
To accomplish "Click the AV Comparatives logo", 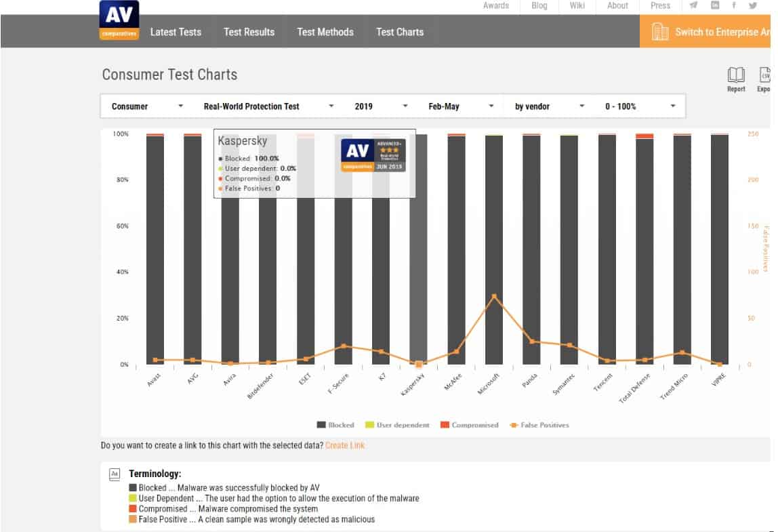I will pos(119,20).
